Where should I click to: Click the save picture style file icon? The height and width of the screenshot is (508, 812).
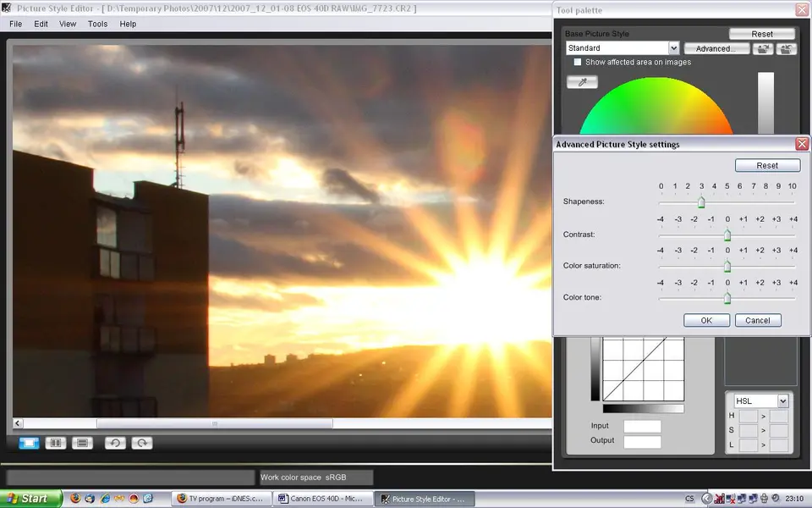pos(787,49)
